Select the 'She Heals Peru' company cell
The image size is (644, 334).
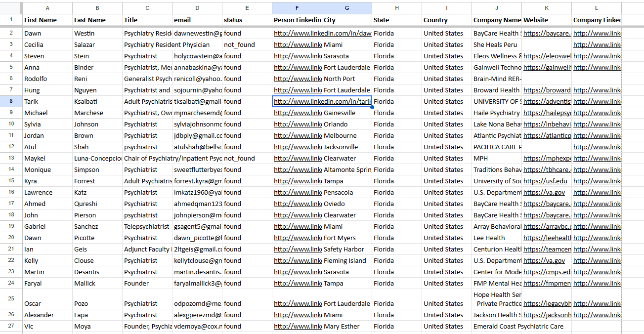click(497, 45)
